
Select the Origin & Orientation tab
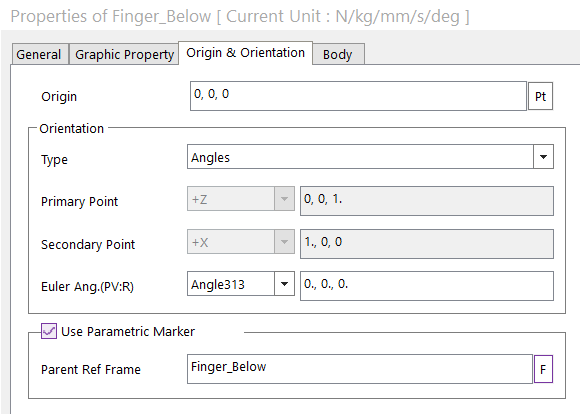[246, 53]
